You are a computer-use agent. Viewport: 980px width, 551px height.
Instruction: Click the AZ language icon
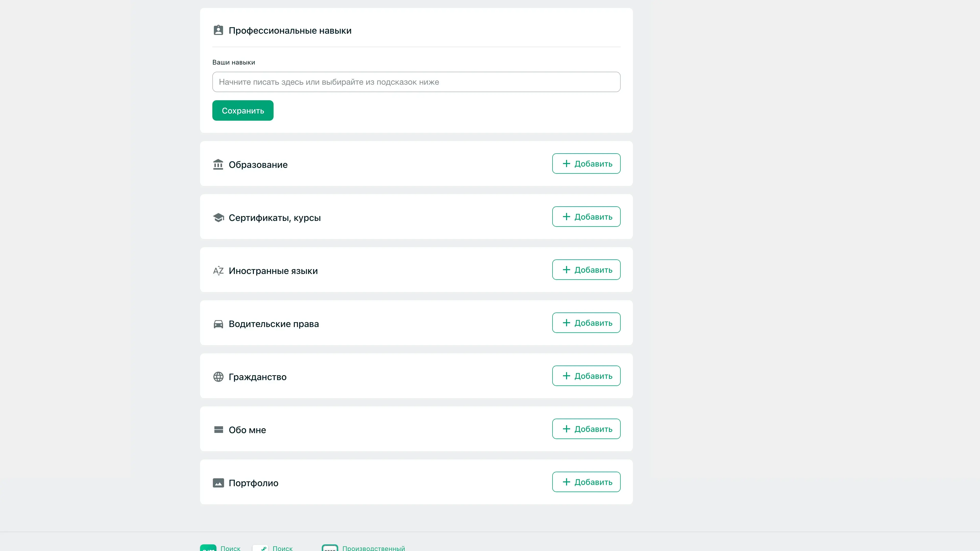(218, 271)
